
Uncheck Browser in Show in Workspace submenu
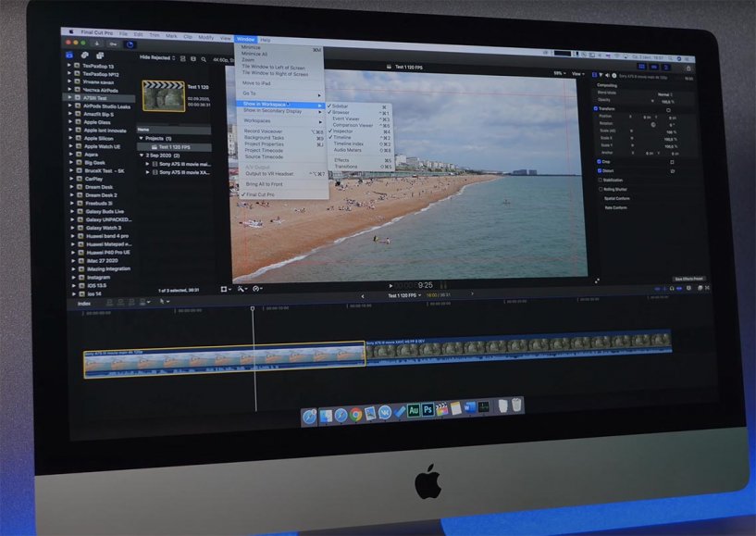point(359,112)
